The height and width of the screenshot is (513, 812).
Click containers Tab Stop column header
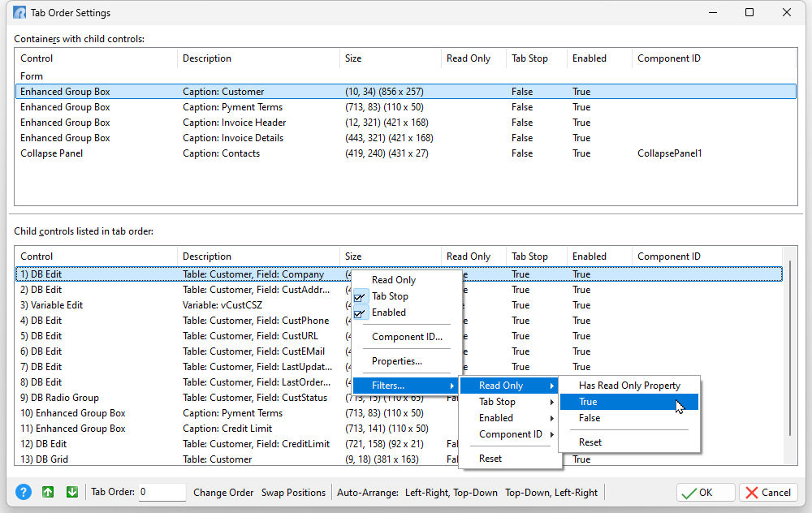point(537,58)
